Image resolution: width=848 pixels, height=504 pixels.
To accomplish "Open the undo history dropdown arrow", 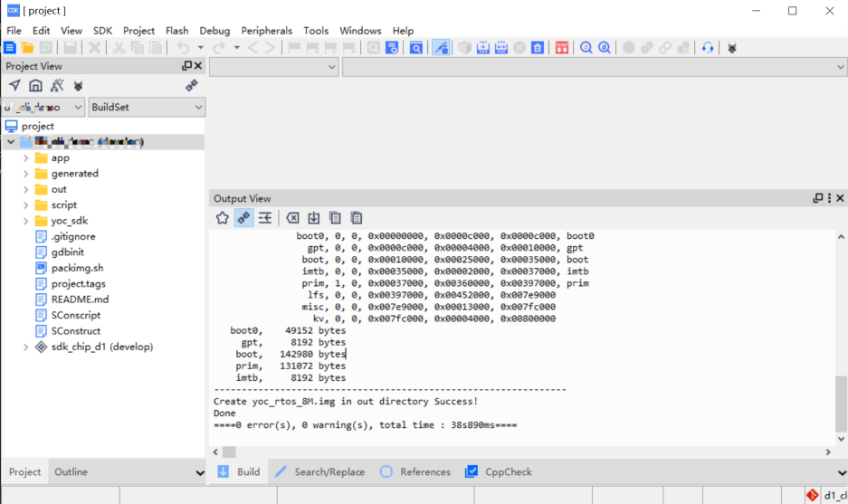I will [x=201, y=48].
